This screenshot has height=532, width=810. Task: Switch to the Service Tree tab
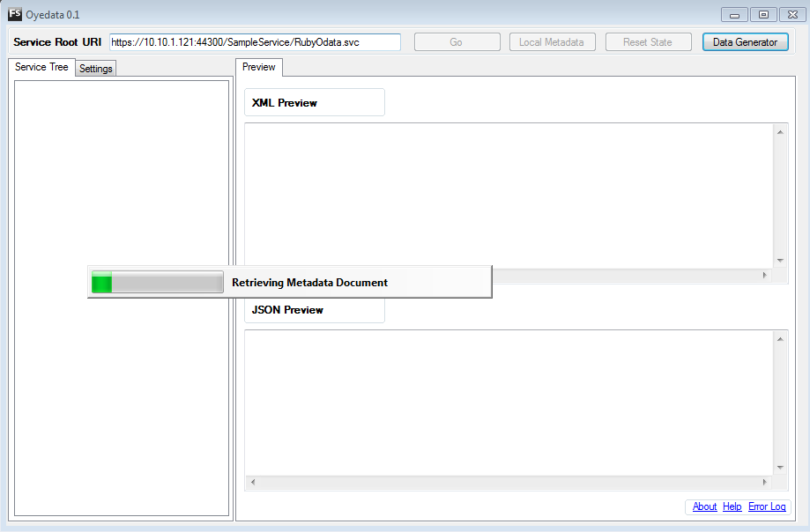click(x=41, y=67)
